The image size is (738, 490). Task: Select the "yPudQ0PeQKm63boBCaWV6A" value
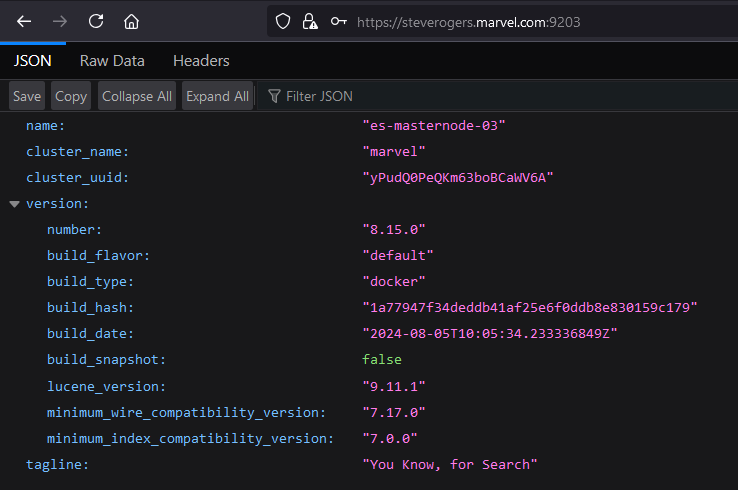point(457,177)
